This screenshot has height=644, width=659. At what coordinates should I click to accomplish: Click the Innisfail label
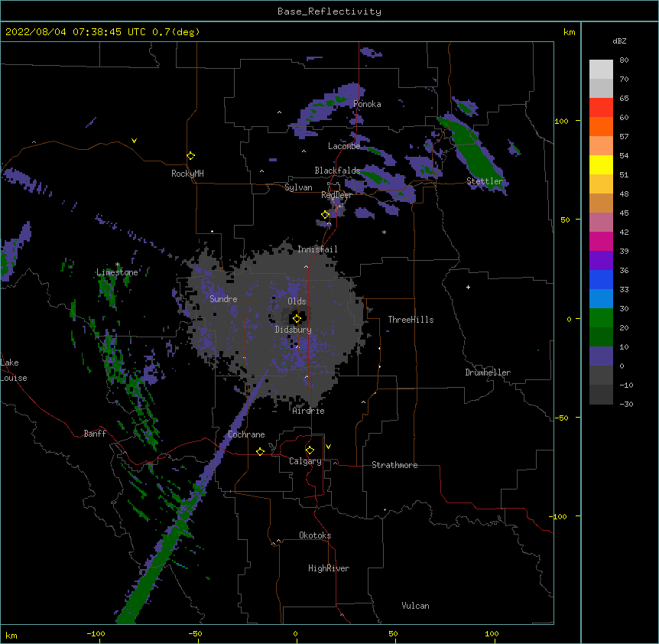pyautogui.click(x=317, y=249)
